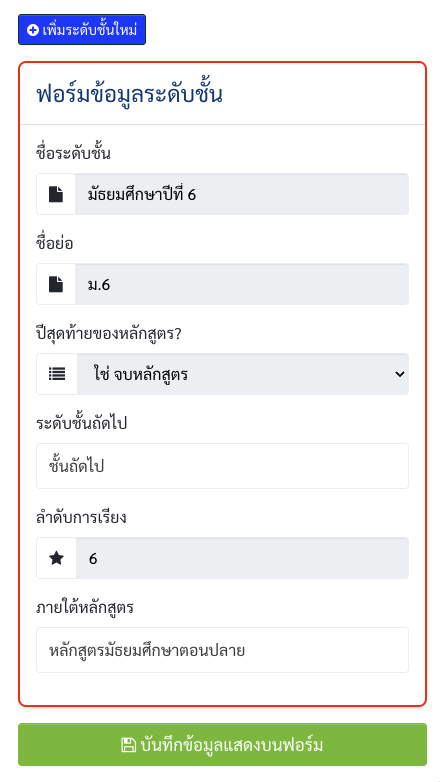Screen dimensions: 440x782
Task: Click the ภายใต้หลักสูตร label
Action: coord(85,607)
